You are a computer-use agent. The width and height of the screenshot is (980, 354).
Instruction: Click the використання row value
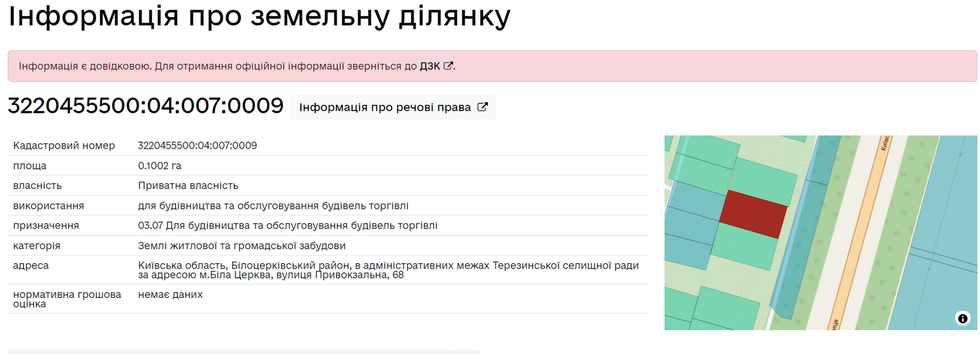click(273, 206)
